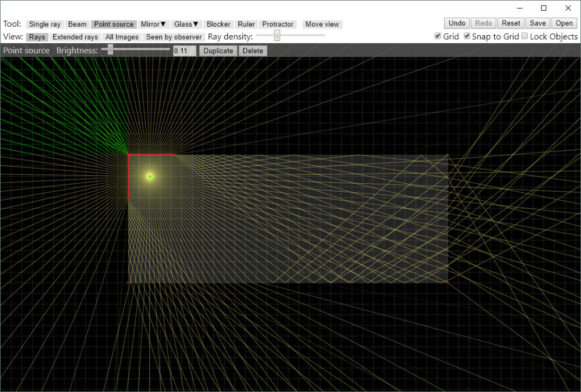Pick the Ruler tool

pos(246,24)
